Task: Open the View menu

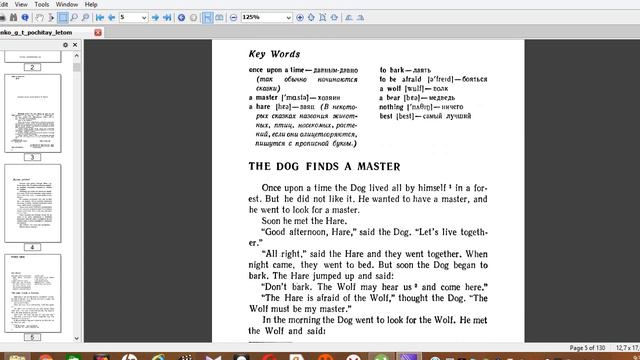Action: click(21, 4)
